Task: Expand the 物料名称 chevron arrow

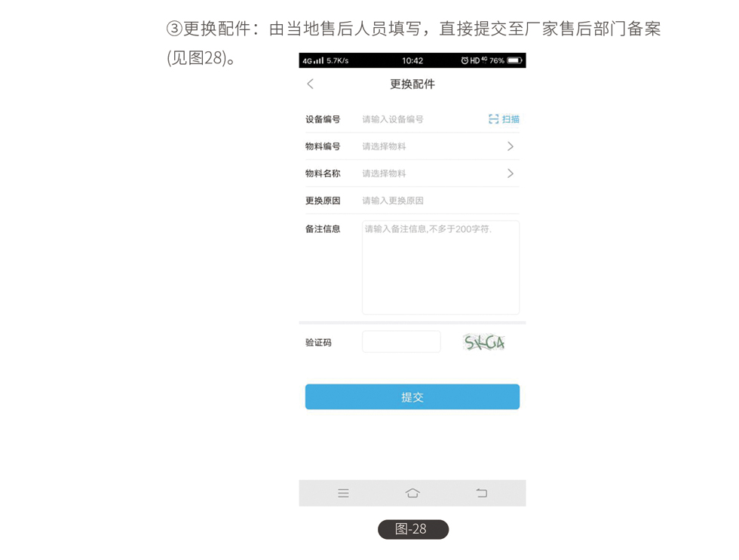Action: click(x=511, y=173)
